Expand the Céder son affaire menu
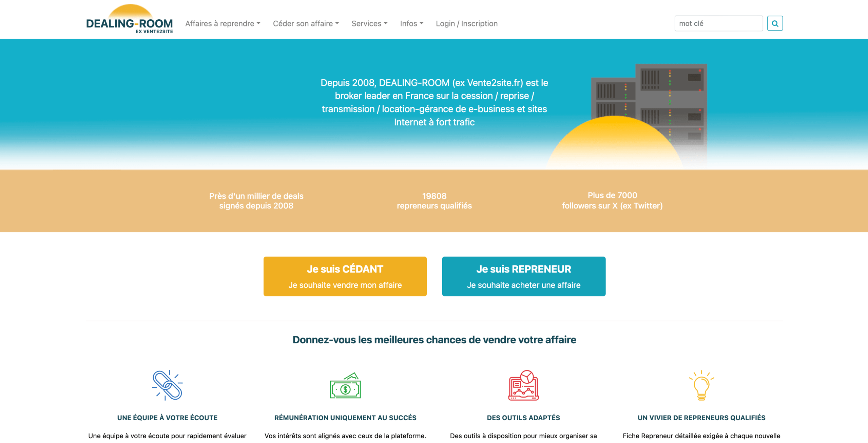The width and height of the screenshot is (868, 443). pyautogui.click(x=306, y=23)
